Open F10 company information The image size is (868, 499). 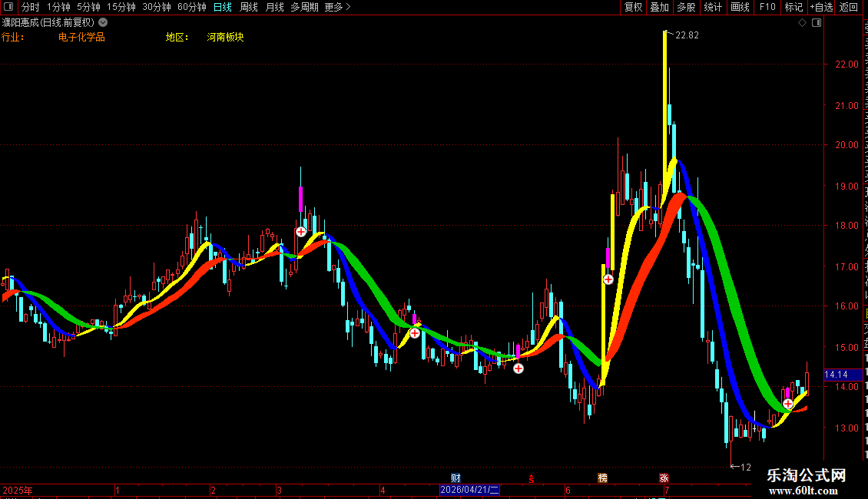(x=767, y=7)
